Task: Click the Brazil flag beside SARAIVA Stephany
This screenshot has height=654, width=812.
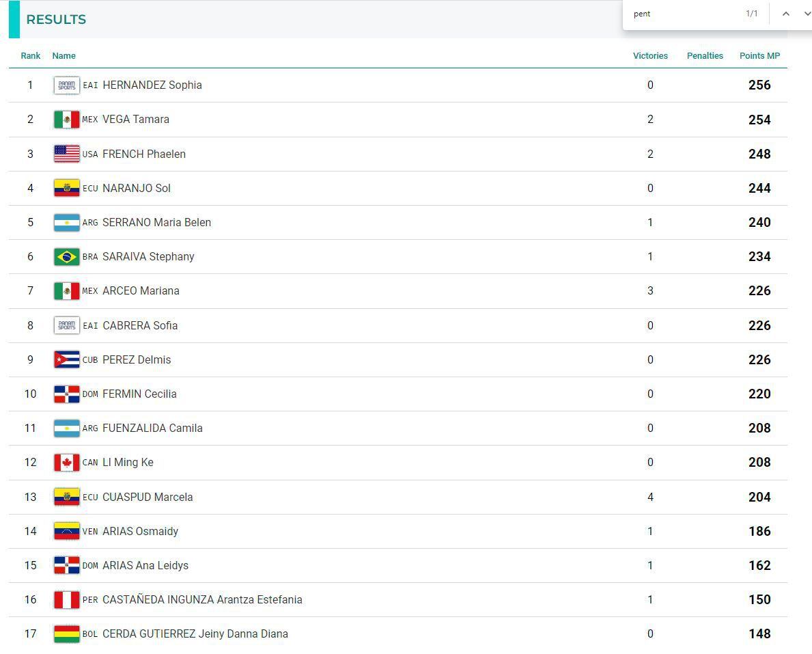Action: point(67,257)
